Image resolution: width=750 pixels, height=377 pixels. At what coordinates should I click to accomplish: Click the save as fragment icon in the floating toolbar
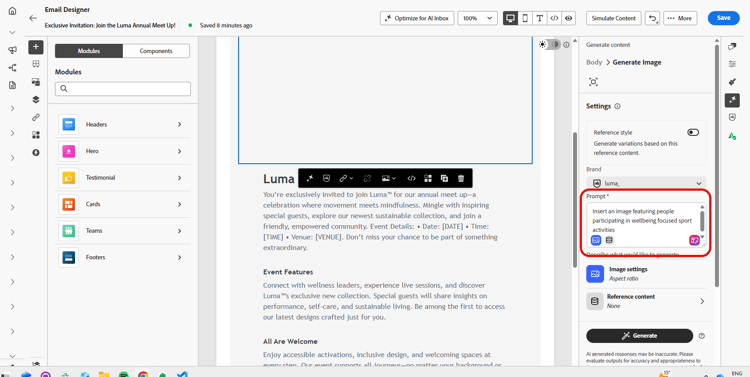(x=428, y=178)
